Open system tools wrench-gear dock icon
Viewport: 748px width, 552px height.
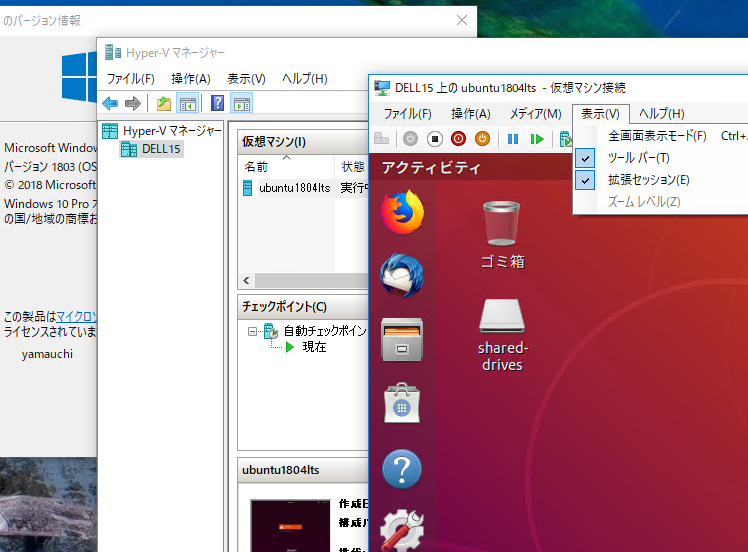(402, 531)
